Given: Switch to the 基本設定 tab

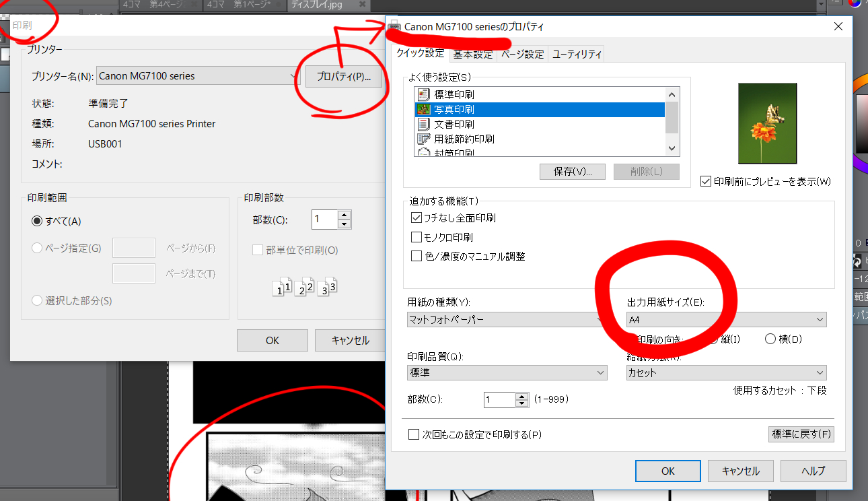Looking at the screenshot, I should (473, 54).
